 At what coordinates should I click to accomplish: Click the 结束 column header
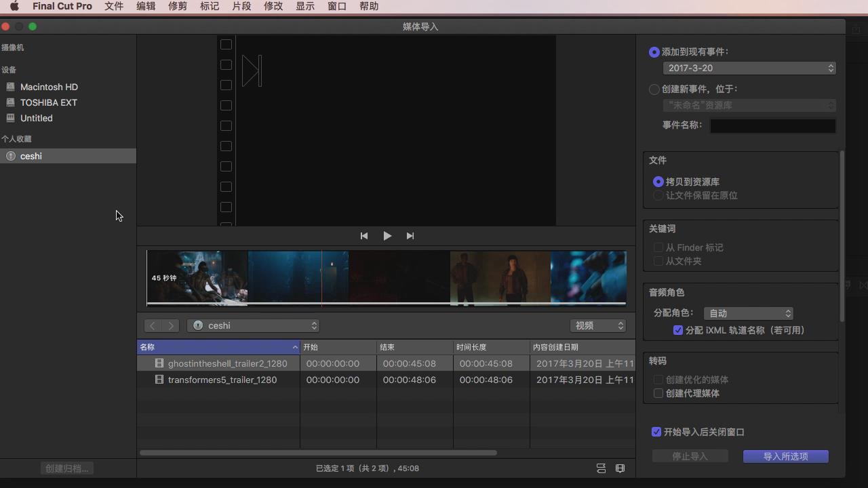click(x=415, y=347)
